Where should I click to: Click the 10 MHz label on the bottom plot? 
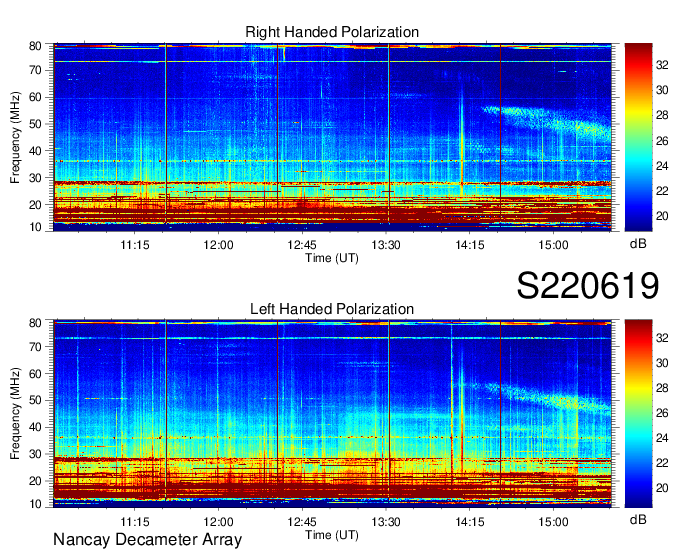click(x=35, y=504)
